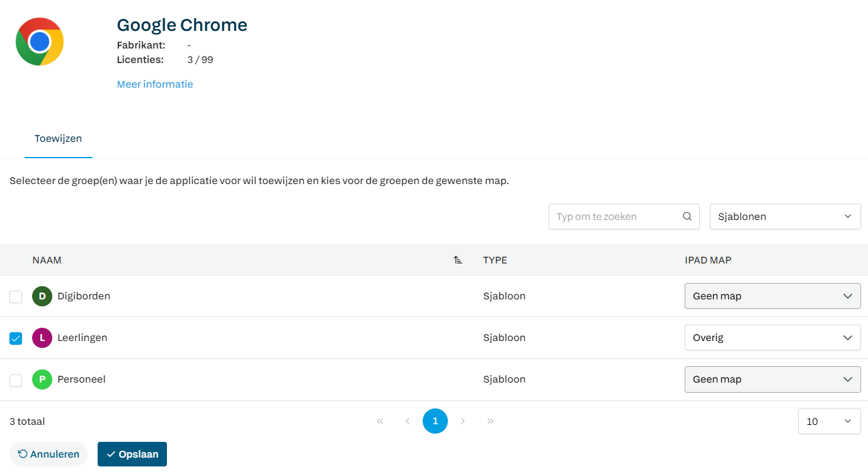This screenshot has height=474, width=868.
Task: Expand the page size dropdown showing 10
Action: click(829, 422)
